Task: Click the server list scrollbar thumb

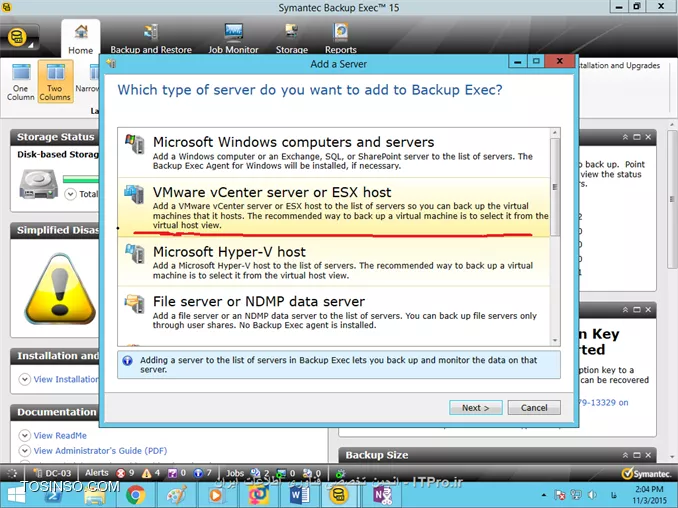Action: click(555, 187)
